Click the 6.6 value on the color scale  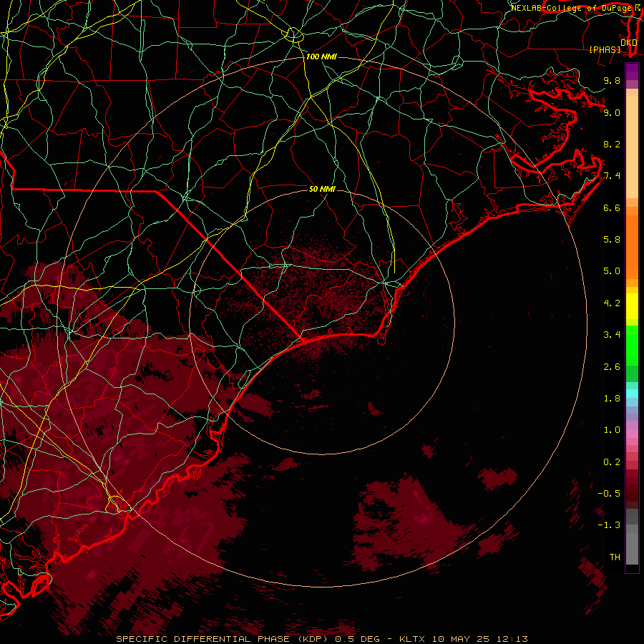612,208
